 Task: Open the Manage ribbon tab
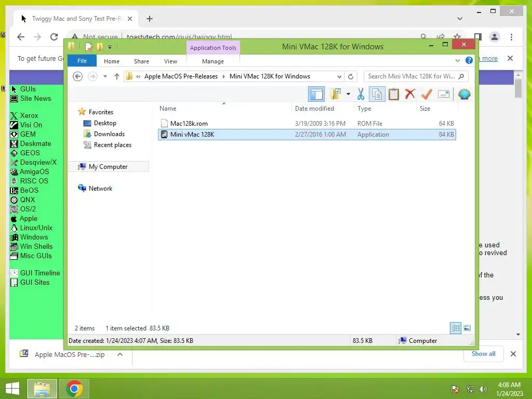[x=213, y=61]
